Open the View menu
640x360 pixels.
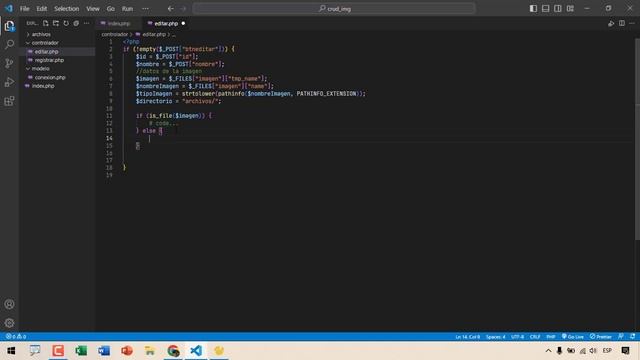pyautogui.click(x=93, y=9)
